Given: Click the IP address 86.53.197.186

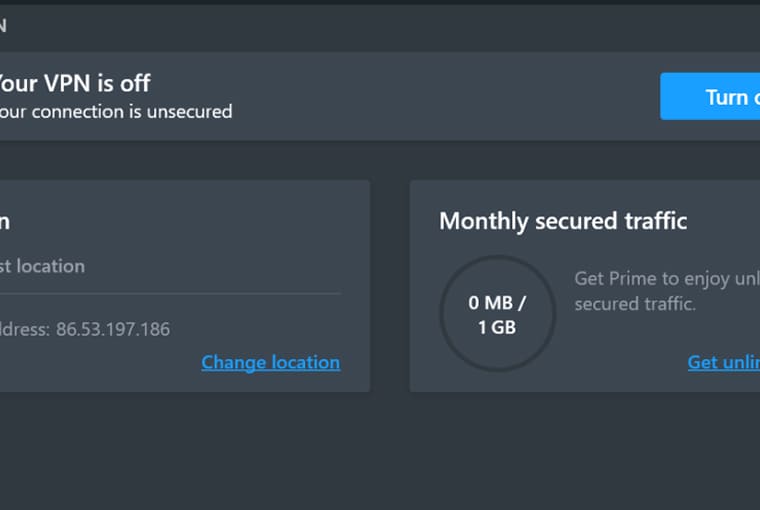Looking at the screenshot, I should 113,329.
